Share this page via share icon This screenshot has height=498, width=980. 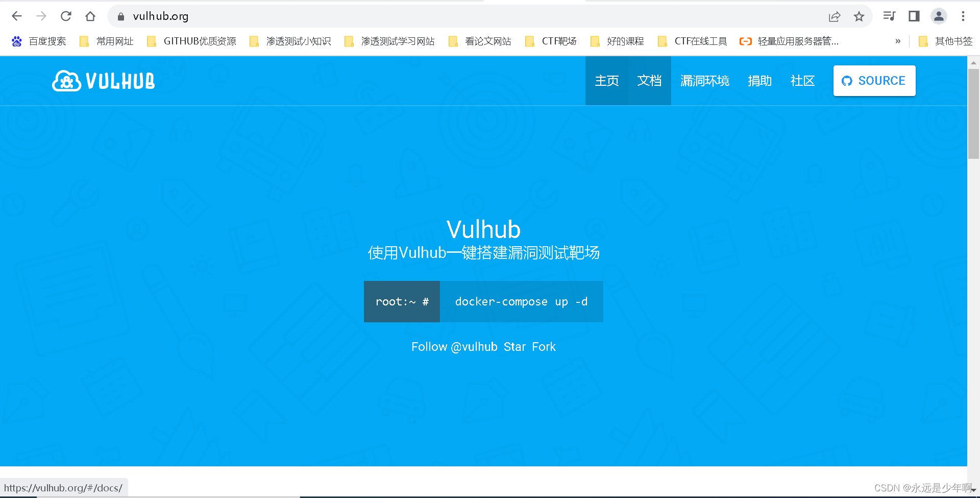[835, 16]
